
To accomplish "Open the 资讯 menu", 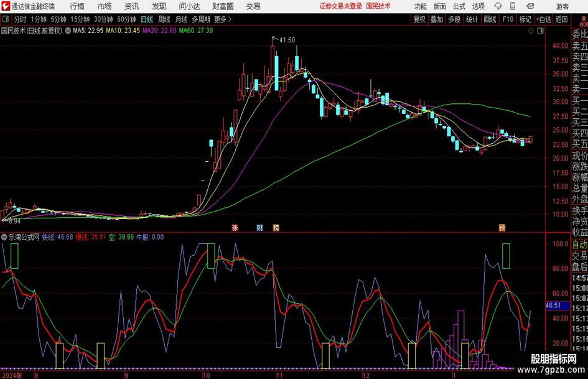I will point(132,6).
